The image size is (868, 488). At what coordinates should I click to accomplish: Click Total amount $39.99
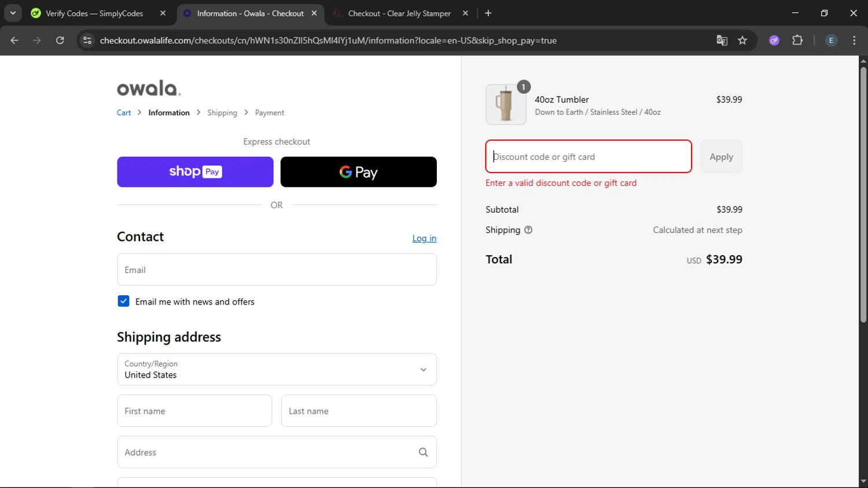724,259
